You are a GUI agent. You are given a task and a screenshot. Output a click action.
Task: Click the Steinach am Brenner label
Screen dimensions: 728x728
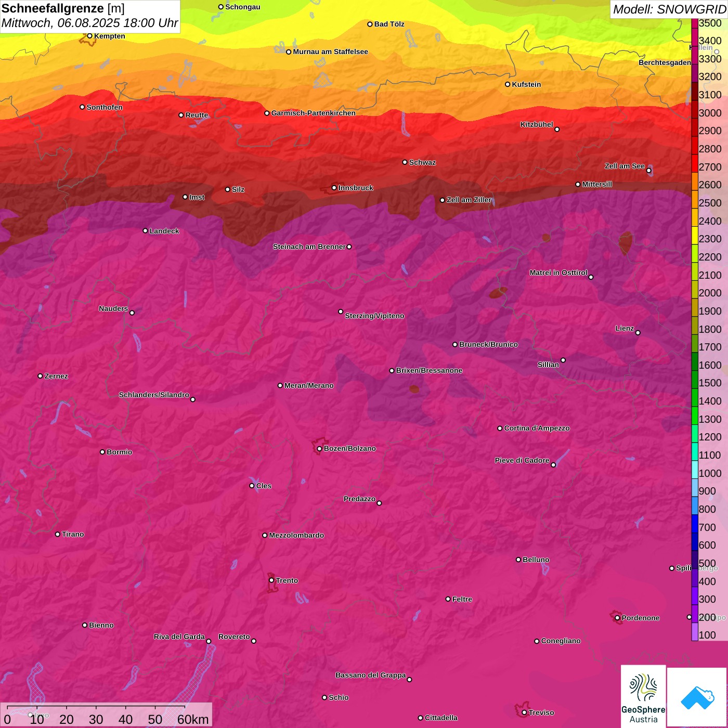pyautogui.click(x=309, y=246)
